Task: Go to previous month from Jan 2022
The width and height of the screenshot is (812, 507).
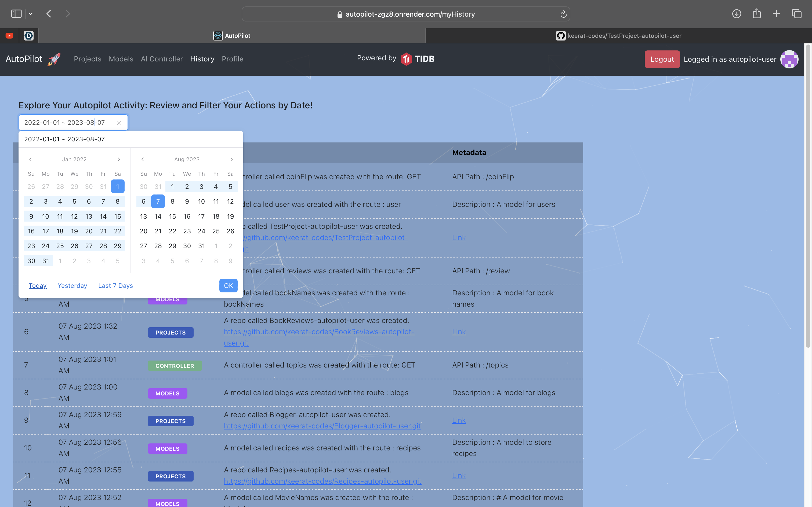Action: [x=31, y=159]
